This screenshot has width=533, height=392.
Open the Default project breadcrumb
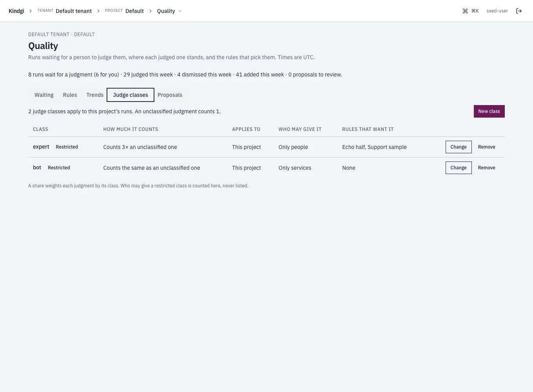tap(134, 11)
